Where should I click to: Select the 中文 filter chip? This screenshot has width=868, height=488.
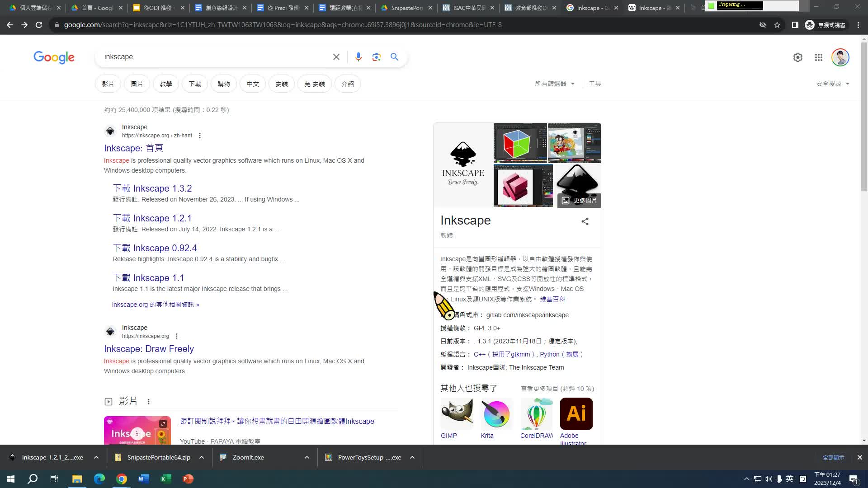(x=253, y=84)
